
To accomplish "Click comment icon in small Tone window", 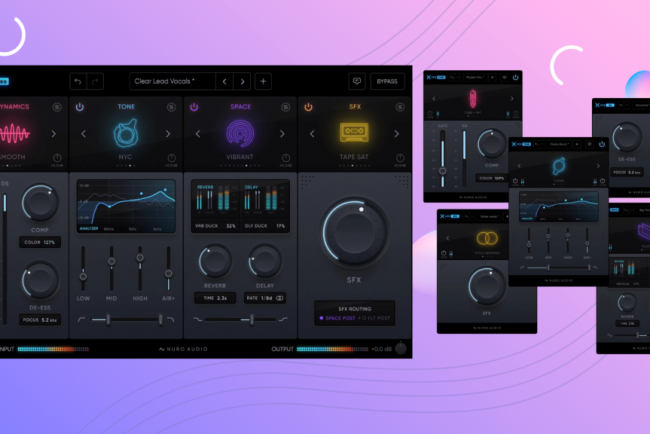I will pos(589,144).
